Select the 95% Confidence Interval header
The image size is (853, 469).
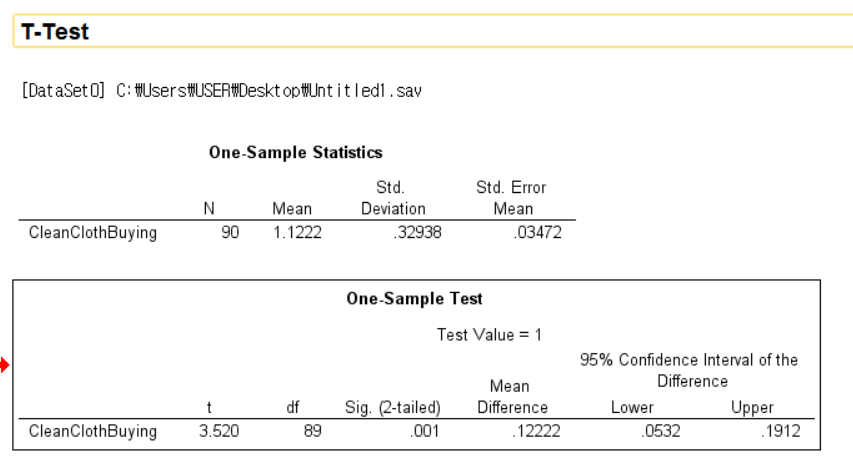point(689,371)
